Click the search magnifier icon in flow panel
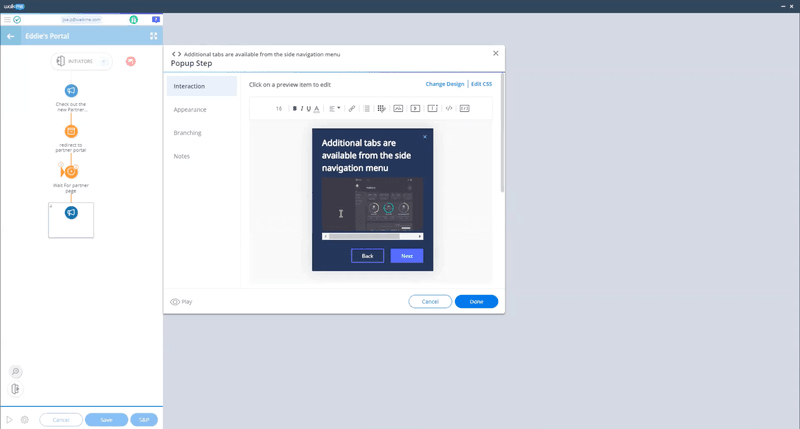 pos(16,372)
